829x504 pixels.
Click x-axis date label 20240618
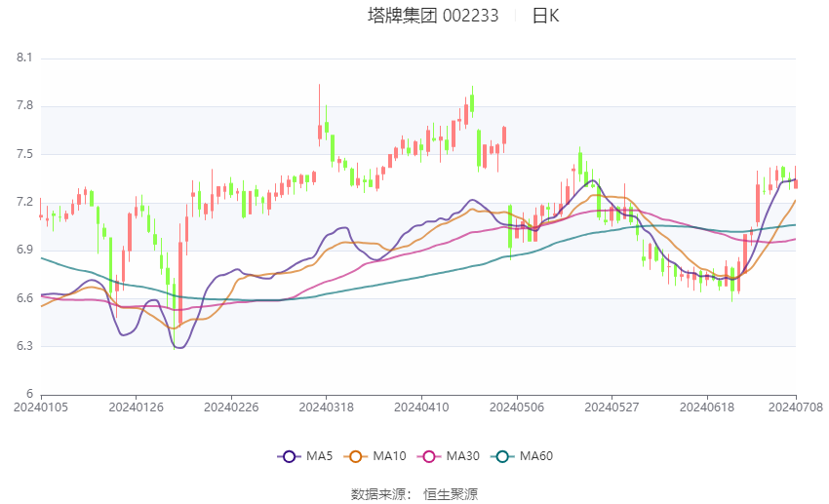pyautogui.click(x=707, y=407)
